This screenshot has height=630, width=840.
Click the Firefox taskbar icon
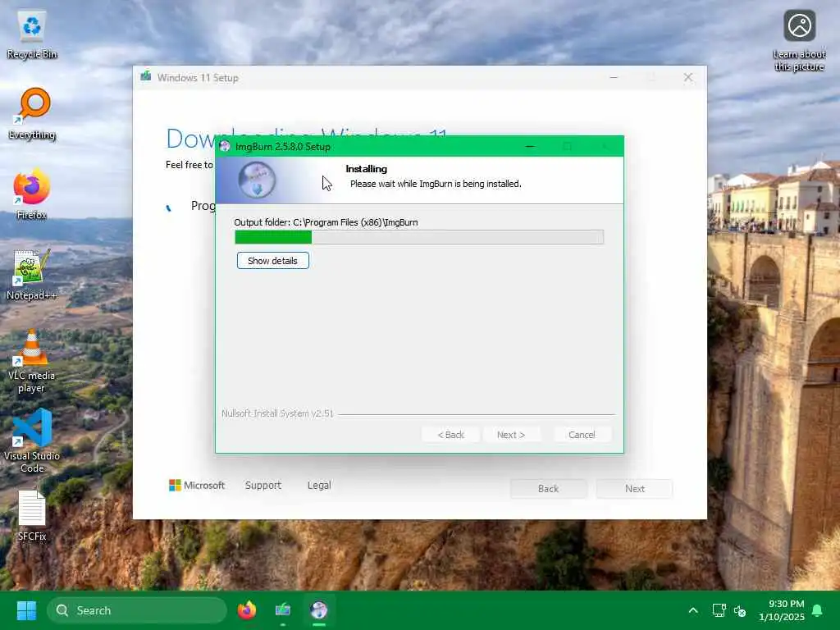[247, 610]
